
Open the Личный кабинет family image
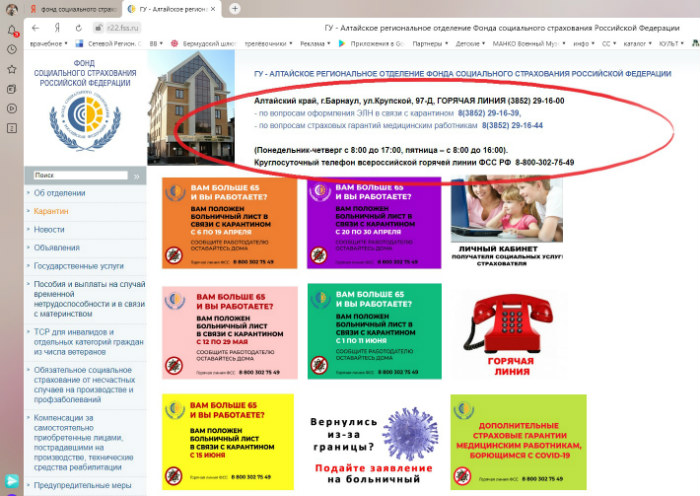[x=507, y=221]
